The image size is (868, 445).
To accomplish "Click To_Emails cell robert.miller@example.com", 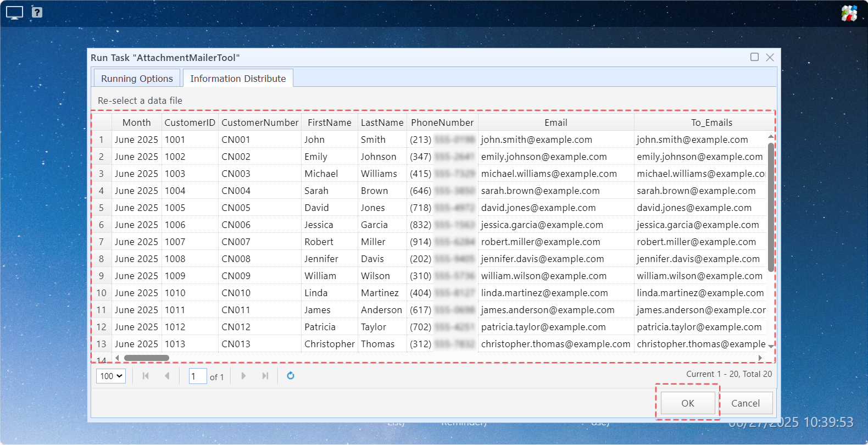I will click(x=701, y=242).
